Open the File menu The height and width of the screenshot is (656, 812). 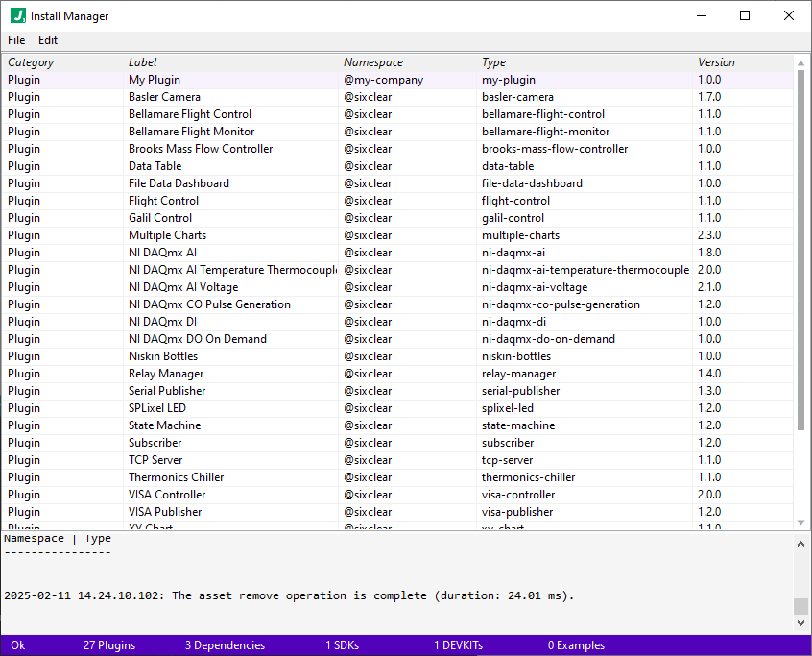coord(15,40)
